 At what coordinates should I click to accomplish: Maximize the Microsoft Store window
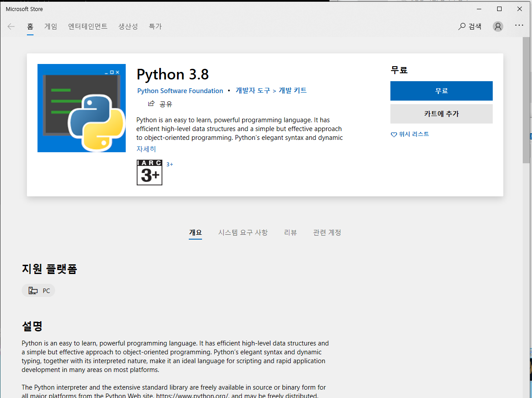[x=499, y=9]
